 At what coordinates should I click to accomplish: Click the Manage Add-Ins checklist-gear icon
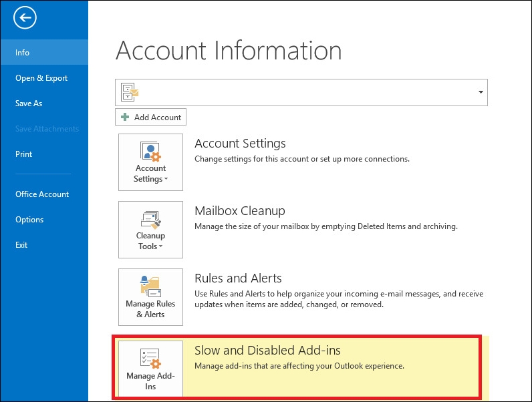click(150, 359)
